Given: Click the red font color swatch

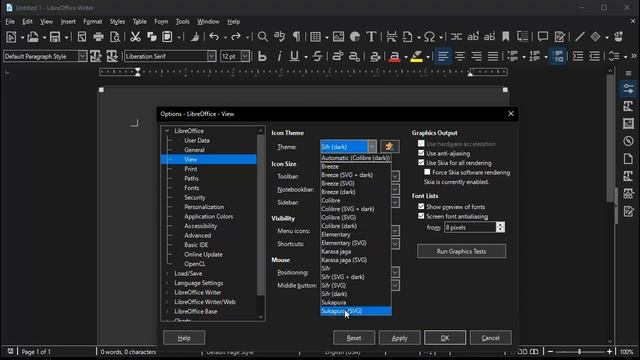Looking at the screenshot, I should pos(394,57).
